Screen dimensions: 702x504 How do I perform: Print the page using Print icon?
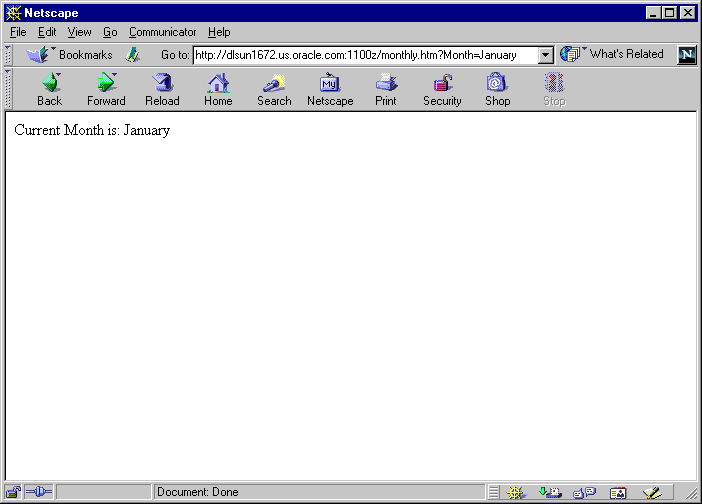(x=385, y=90)
